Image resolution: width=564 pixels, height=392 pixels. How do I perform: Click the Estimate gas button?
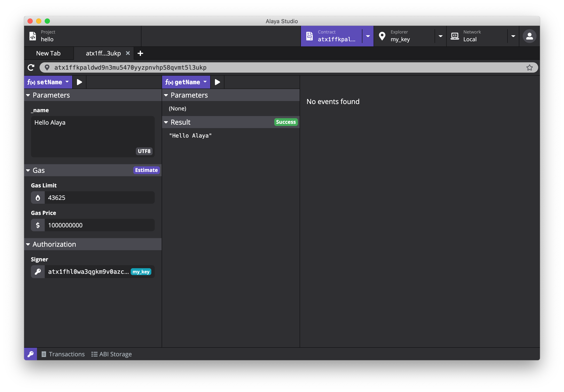[146, 170]
